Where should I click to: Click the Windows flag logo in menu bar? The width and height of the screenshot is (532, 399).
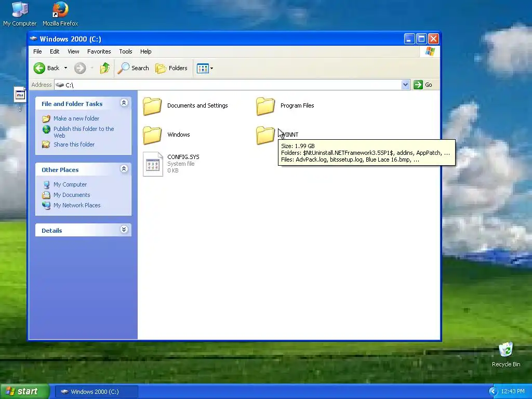pos(430,51)
